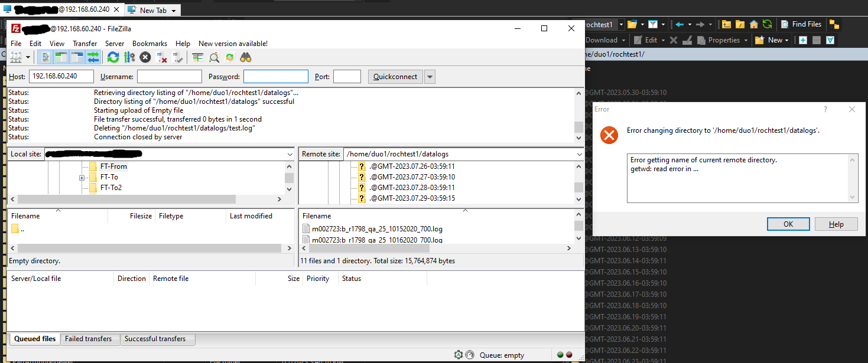
Task: Expand the FT-To folder tree node
Action: point(82,177)
